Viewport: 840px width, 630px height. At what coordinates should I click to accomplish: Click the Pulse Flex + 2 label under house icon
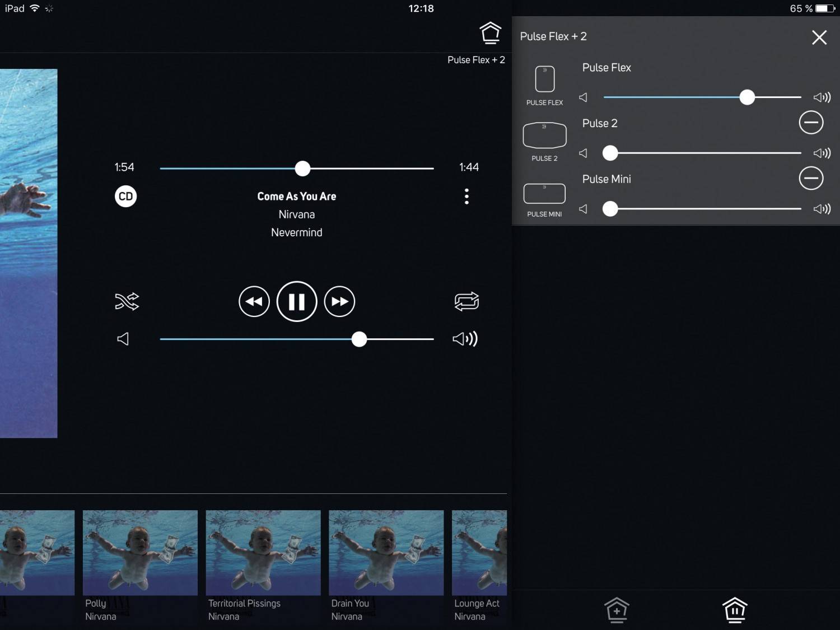pyautogui.click(x=476, y=60)
